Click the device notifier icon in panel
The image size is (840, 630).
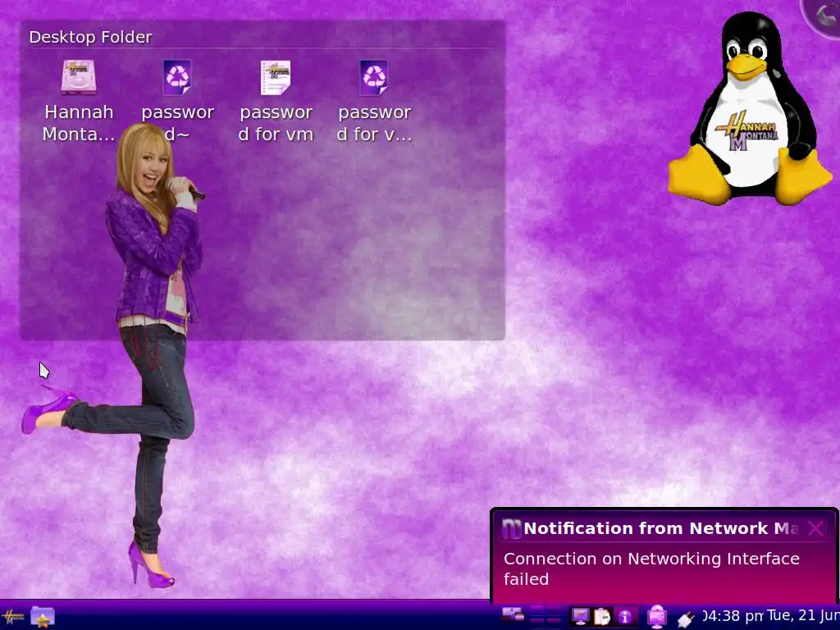pyautogui.click(x=513, y=614)
